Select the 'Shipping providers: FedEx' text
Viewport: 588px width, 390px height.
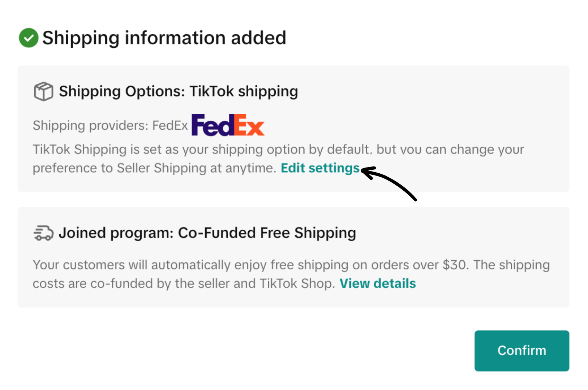pyautogui.click(x=110, y=125)
